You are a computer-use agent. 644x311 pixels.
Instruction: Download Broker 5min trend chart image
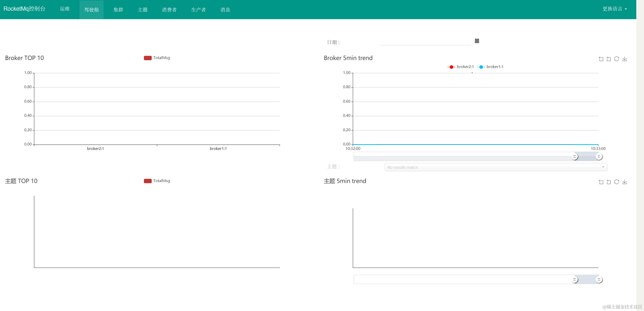625,59
